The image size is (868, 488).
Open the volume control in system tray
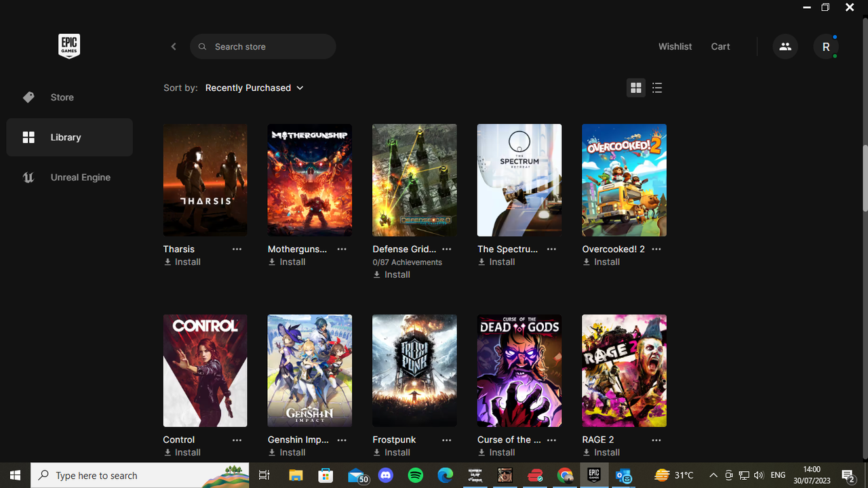[758, 475]
